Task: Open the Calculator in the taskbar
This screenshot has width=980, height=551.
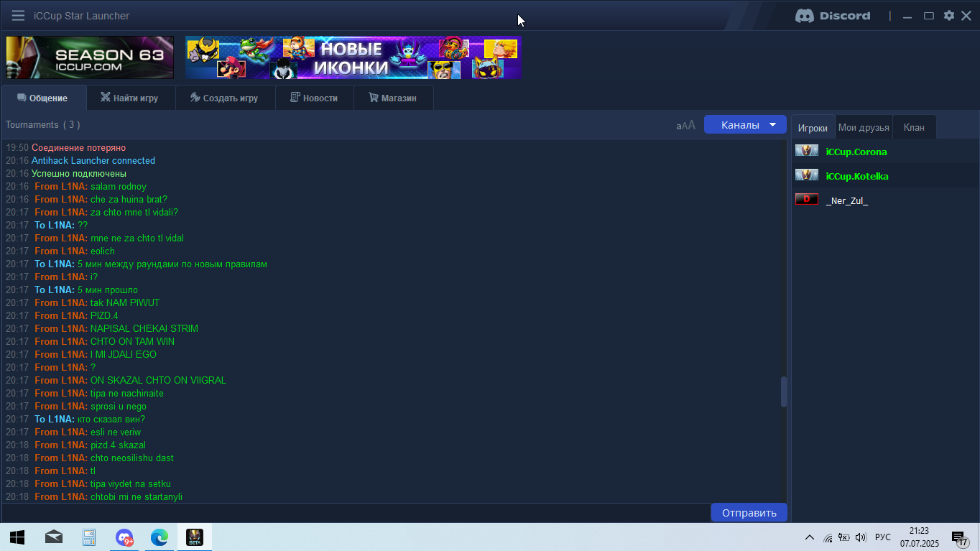Action: click(89, 537)
